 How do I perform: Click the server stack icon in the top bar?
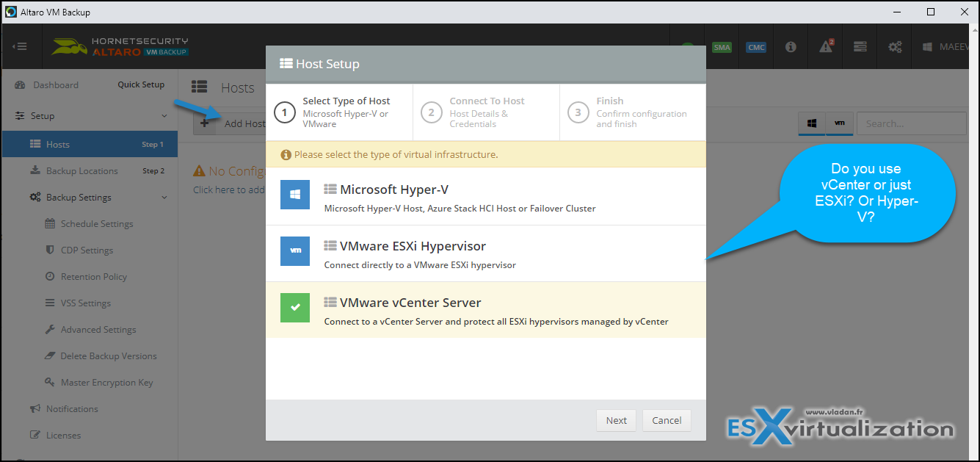click(x=860, y=47)
